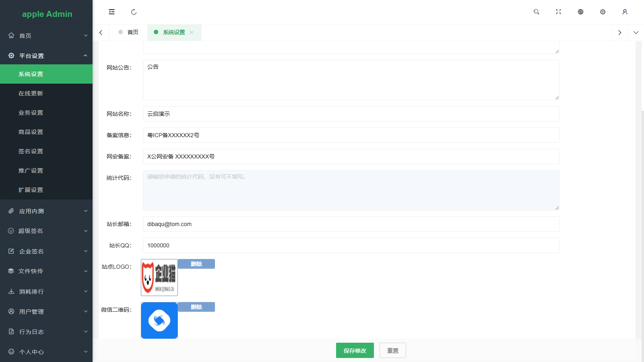
Task: Toggle fullscreen mode
Action: (x=558, y=12)
